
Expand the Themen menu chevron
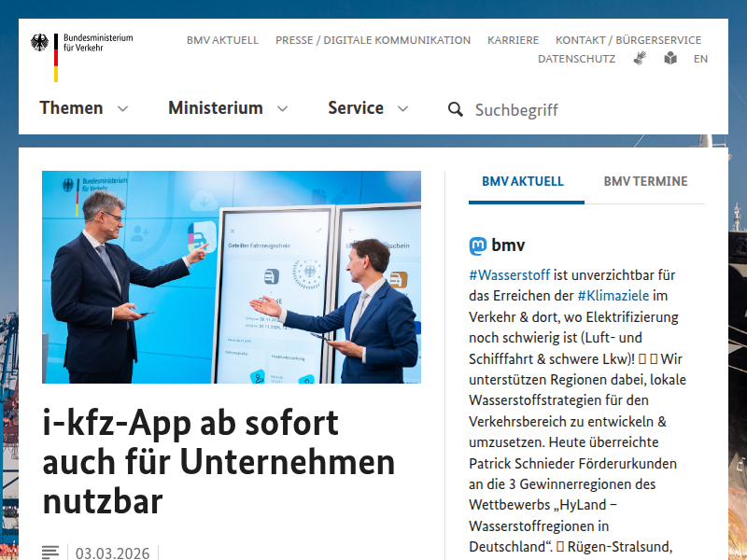(122, 109)
